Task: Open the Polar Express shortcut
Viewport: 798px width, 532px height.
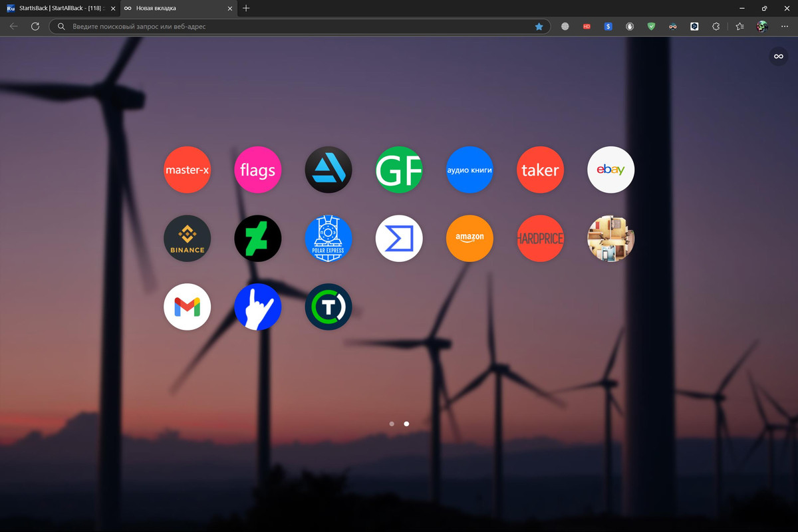Action: coord(329,238)
